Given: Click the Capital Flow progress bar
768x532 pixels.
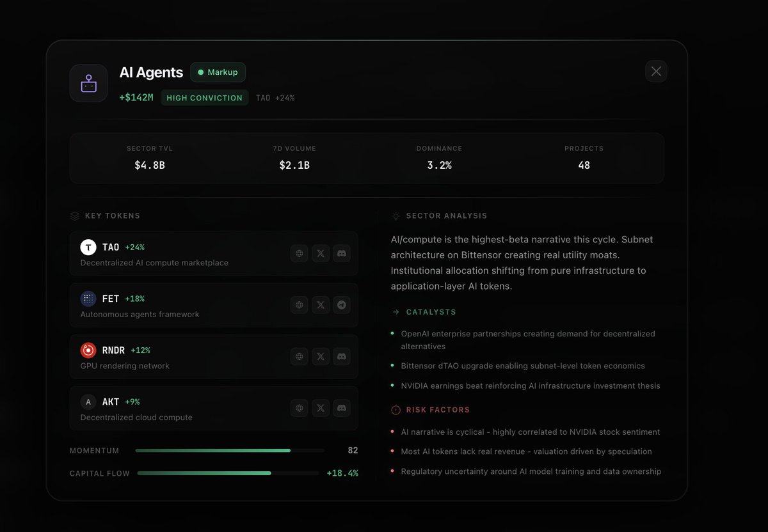Looking at the screenshot, I should coord(228,473).
